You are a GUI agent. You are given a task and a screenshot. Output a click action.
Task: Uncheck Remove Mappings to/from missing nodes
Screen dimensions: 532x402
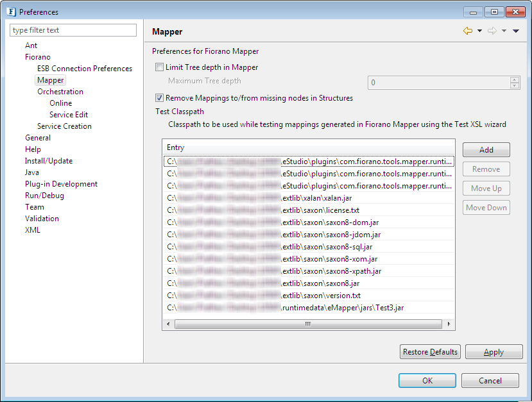pos(160,98)
